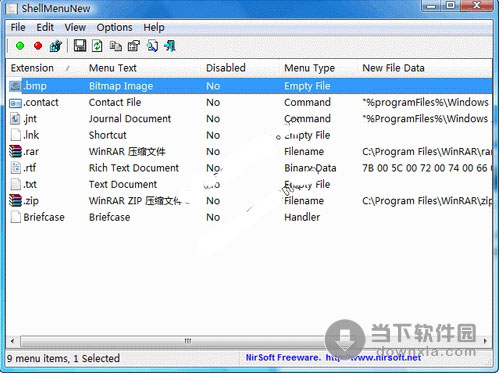Select the "Rich Text Document" entry

[134, 168]
